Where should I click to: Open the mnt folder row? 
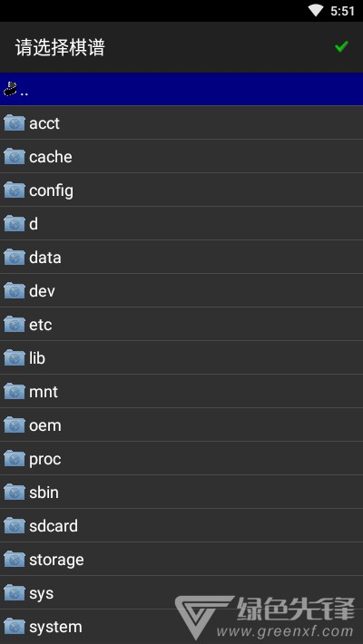coord(181,392)
